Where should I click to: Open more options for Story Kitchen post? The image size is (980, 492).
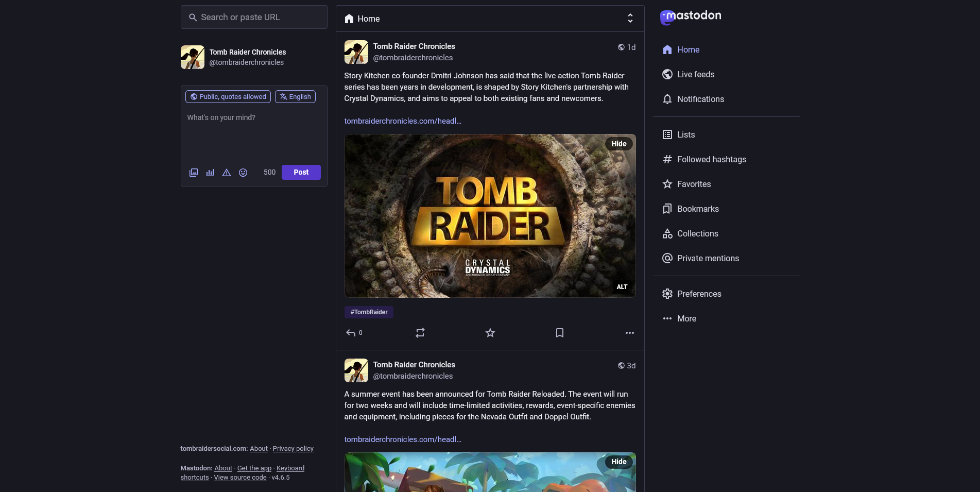[x=630, y=333]
